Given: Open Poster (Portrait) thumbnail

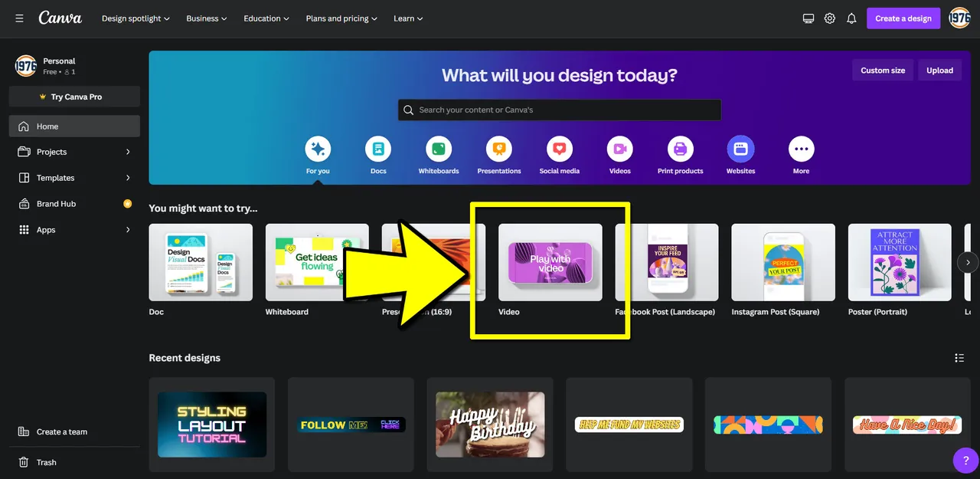Looking at the screenshot, I should 900,262.
